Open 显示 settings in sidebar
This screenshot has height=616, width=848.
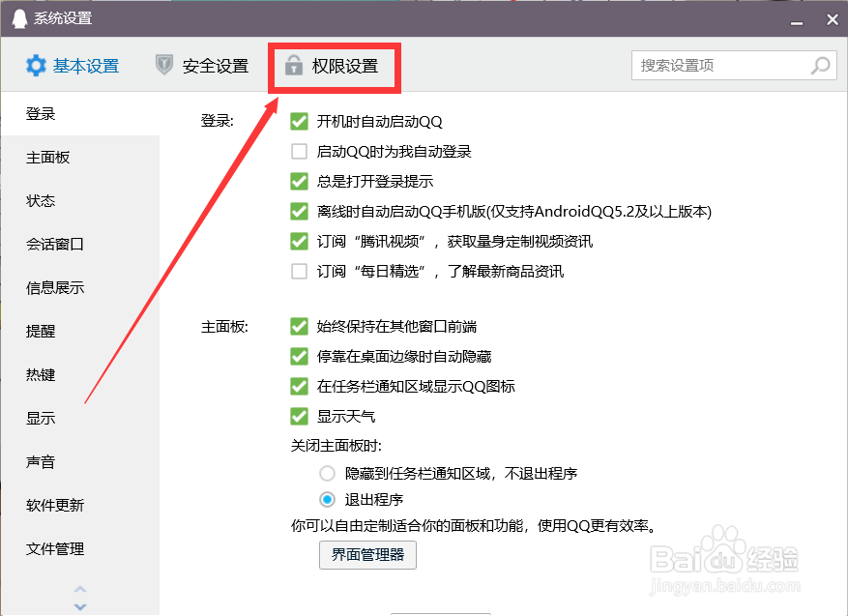[x=80, y=418]
